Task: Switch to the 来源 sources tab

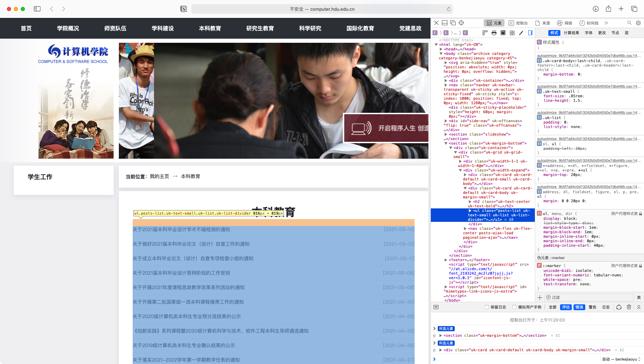Action: tap(543, 23)
